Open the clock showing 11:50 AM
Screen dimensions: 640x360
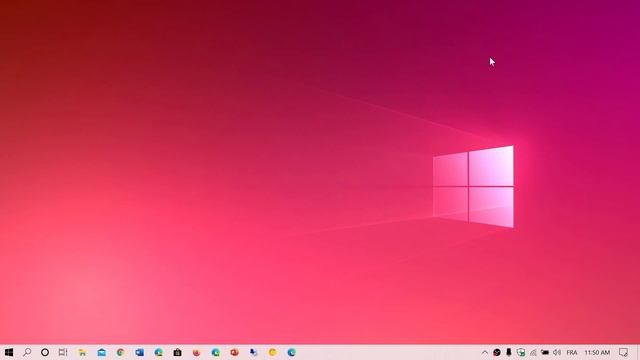pos(597,352)
